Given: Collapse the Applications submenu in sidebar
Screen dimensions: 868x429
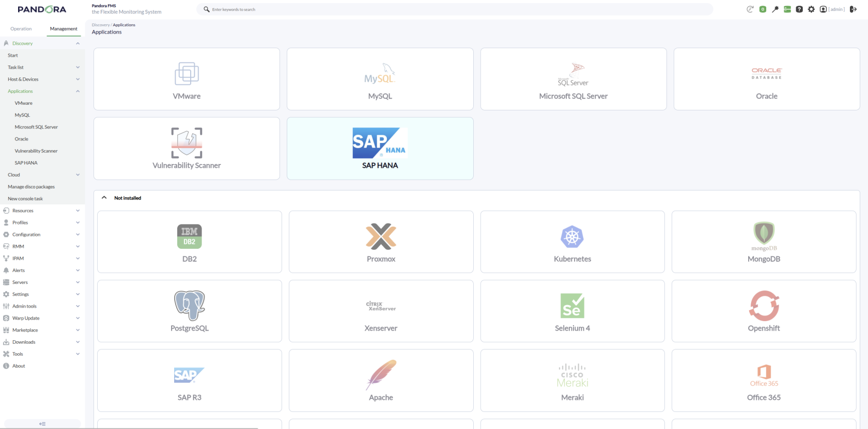Looking at the screenshot, I should 78,91.
